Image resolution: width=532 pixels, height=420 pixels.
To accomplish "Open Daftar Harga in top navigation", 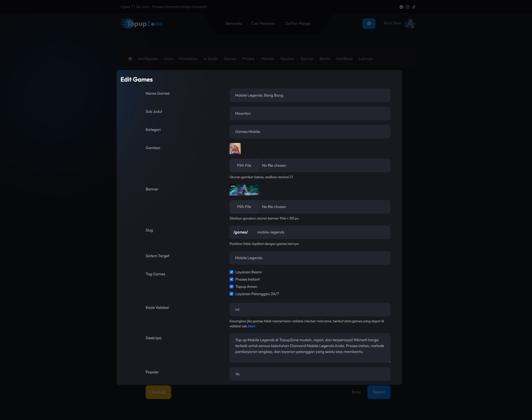I will pyautogui.click(x=298, y=23).
